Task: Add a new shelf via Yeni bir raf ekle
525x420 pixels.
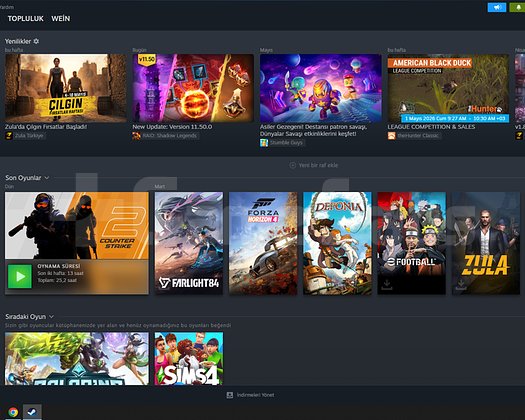Action: [x=314, y=165]
